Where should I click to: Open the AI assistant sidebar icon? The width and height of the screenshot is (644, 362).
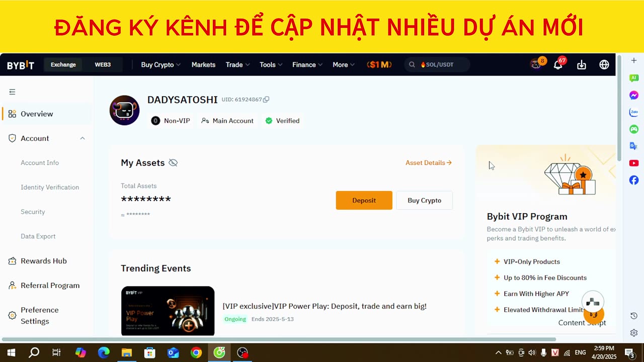click(x=634, y=78)
